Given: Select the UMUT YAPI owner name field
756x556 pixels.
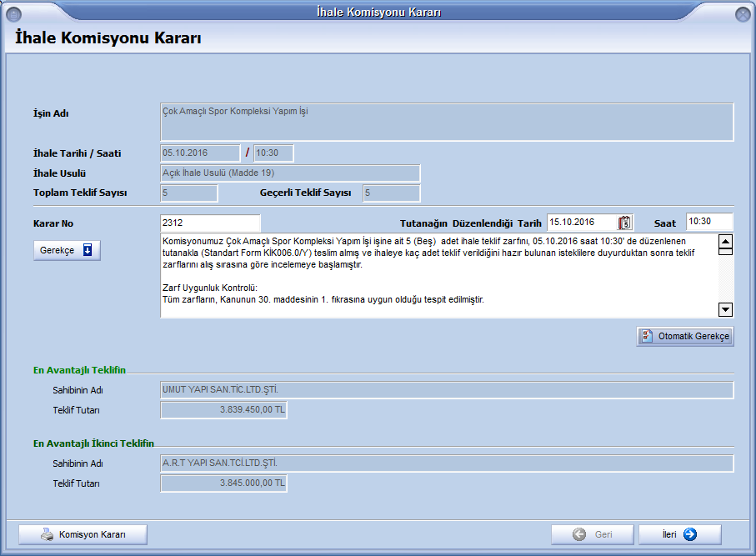Looking at the screenshot, I should [446, 390].
